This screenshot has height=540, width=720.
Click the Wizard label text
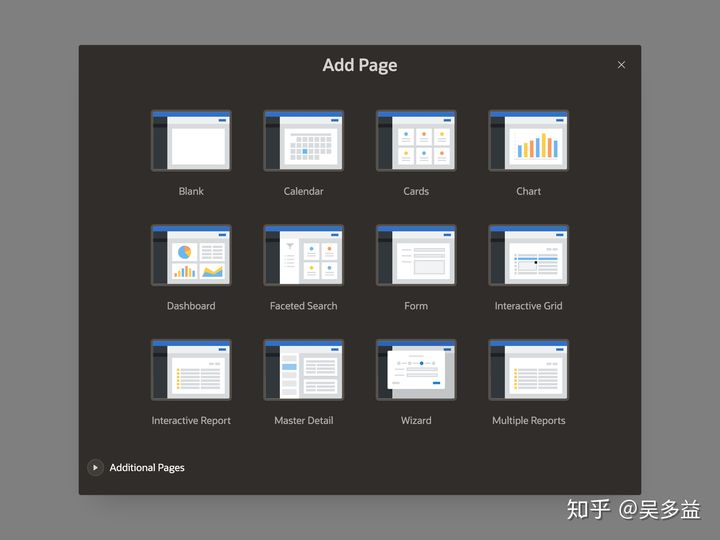tap(416, 421)
